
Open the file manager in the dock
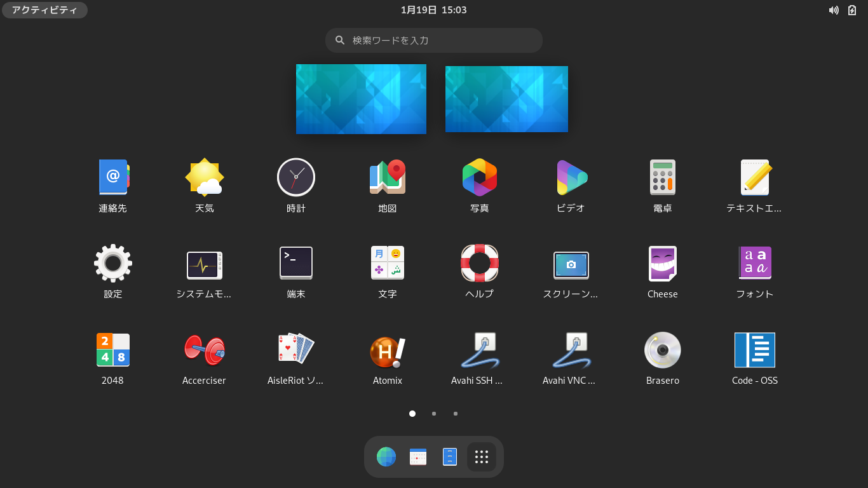point(450,457)
